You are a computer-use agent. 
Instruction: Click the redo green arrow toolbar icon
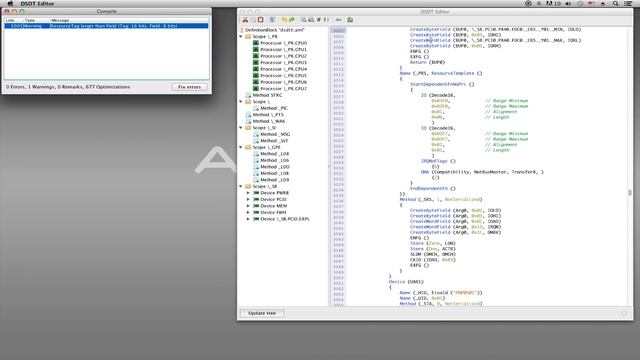[x=292, y=20]
